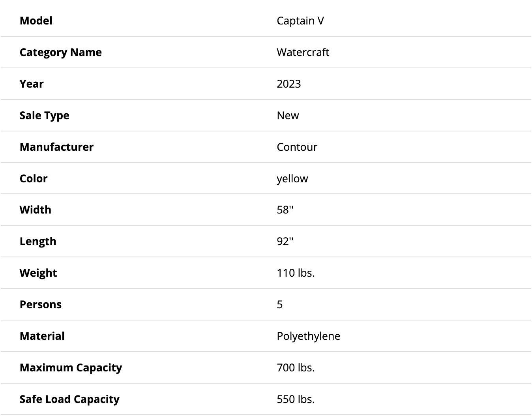Select the Captain V model value
This screenshot has height=416, width=532.
click(300, 21)
